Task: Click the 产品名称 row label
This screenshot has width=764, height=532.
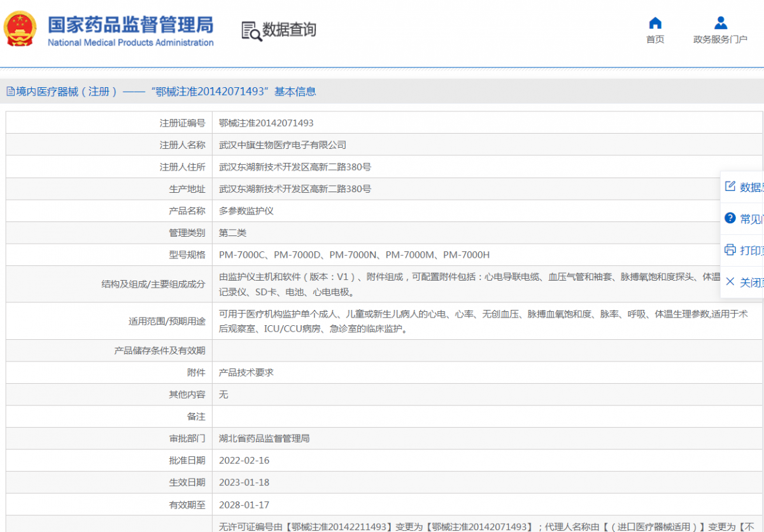Action: [187, 211]
